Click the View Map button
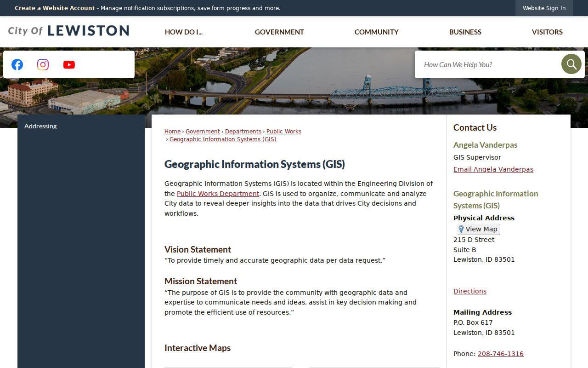The height and width of the screenshot is (368, 588). click(x=478, y=229)
